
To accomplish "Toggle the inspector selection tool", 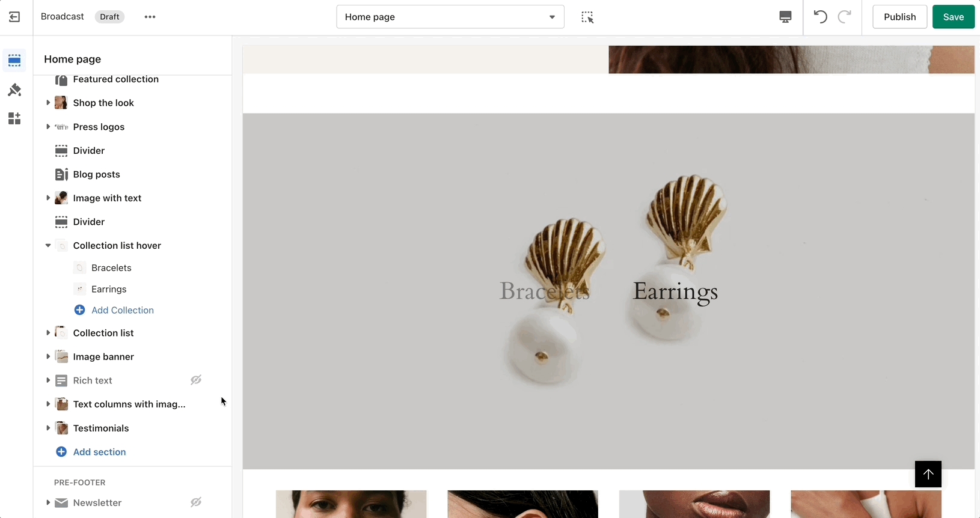I will (x=587, y=17).
